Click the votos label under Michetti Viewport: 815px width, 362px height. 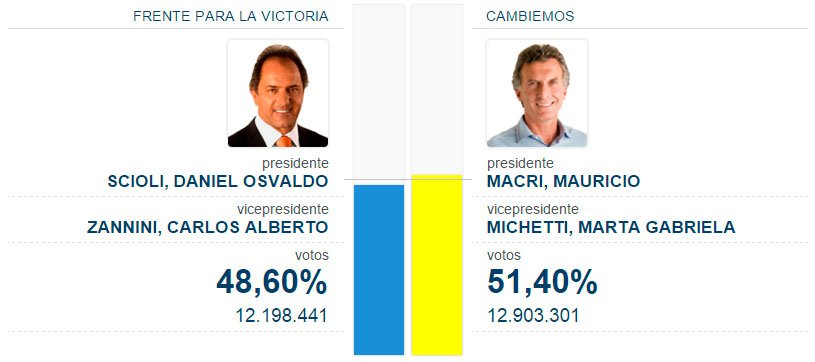click(504, 255)
